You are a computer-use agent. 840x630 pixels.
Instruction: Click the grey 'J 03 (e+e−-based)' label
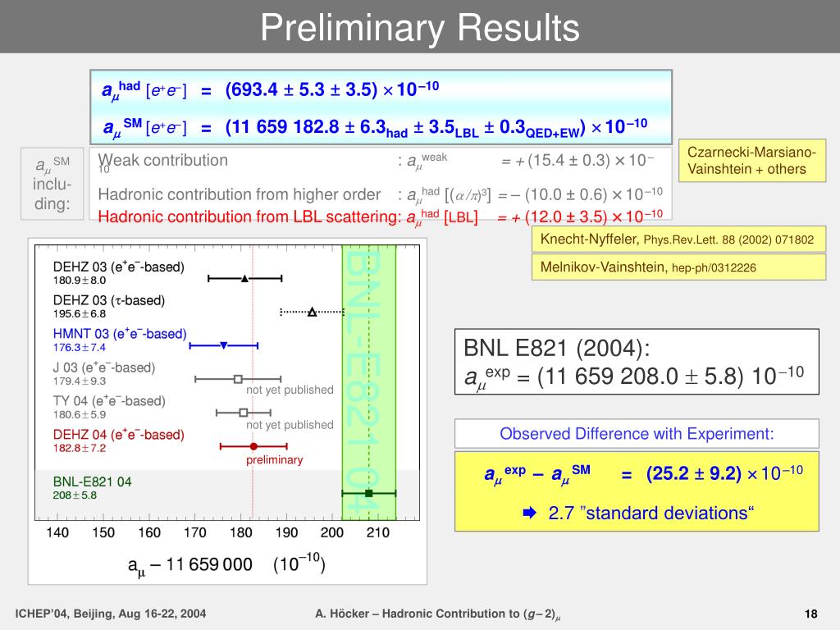click(x=104, y=367)
